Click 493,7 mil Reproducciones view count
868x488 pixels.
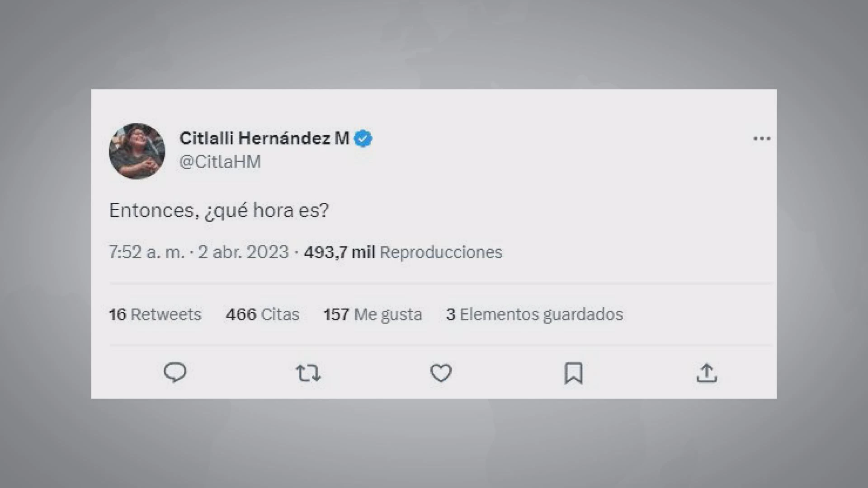click(403, 252)
